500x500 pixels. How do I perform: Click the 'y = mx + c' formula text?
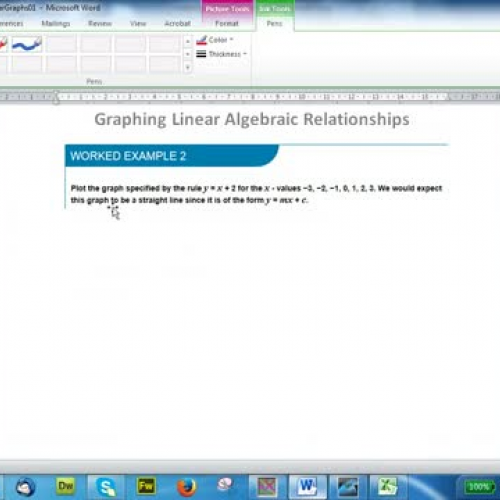click(286, 200)
